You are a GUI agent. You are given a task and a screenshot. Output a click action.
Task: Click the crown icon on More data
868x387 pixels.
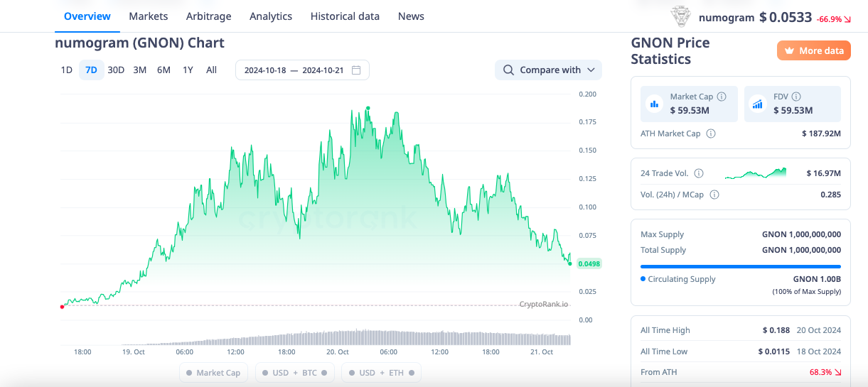coord(790,50)
